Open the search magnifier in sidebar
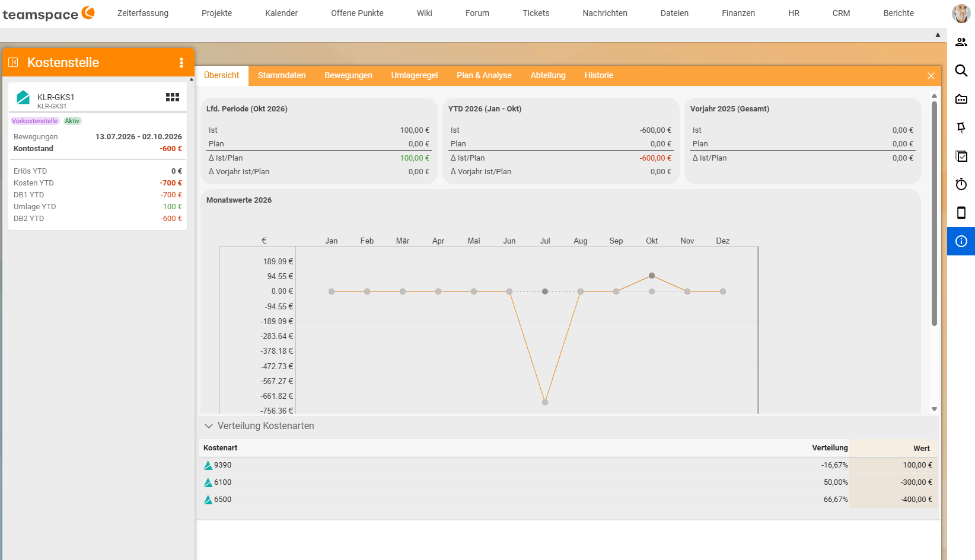Image resolution: width=975 pixels, height=560 pixels. (961, 71)
